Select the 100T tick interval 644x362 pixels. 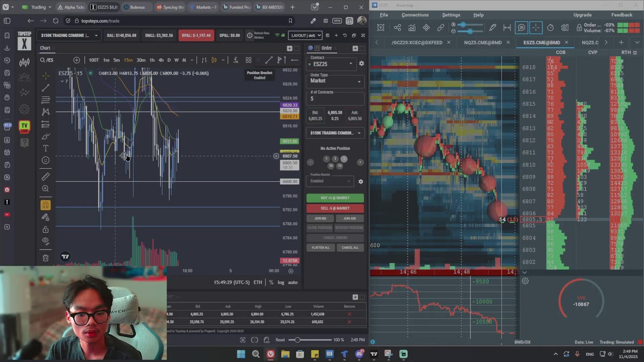coord(94,60)
